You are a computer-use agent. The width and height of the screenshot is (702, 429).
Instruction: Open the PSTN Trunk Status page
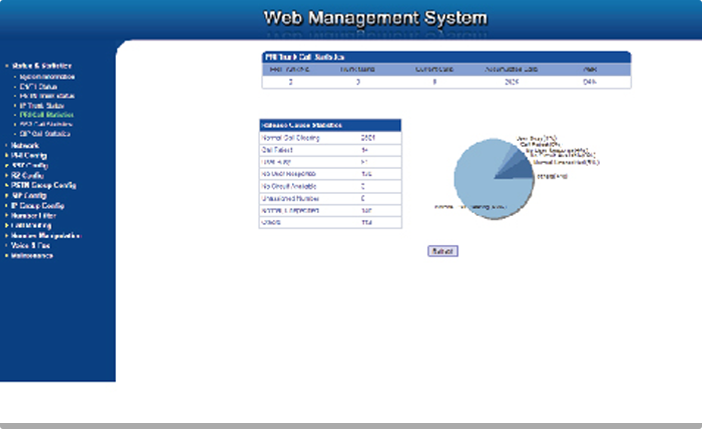click(x=47, y=96)
